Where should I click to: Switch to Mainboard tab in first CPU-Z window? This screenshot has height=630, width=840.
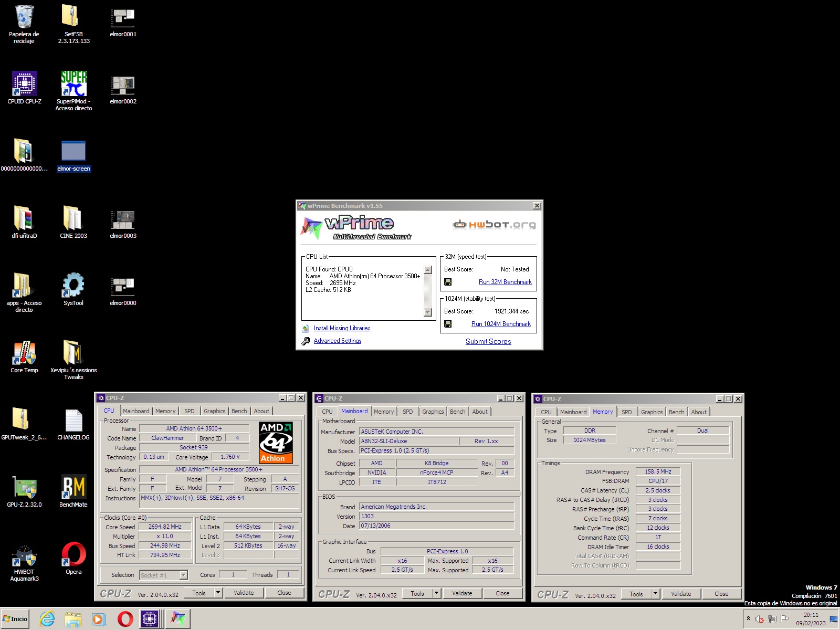136,411
